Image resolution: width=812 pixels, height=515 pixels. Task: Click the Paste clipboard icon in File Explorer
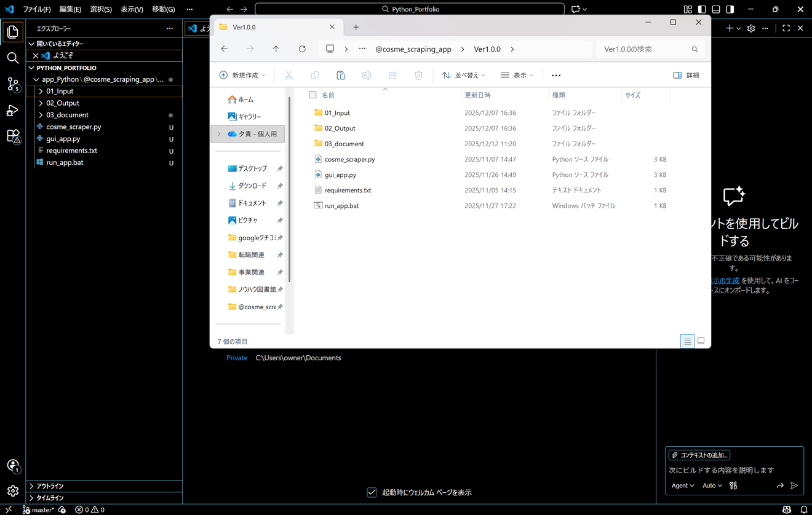point(340,75)
